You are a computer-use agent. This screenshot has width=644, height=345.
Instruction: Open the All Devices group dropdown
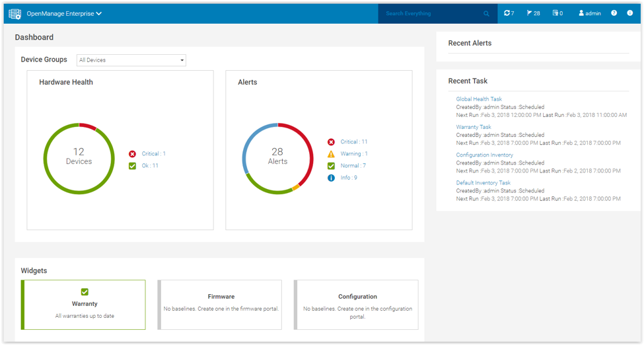point(131,60)
